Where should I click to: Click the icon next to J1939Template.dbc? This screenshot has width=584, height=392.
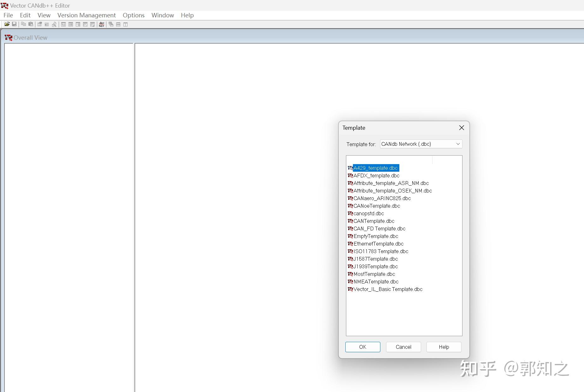click(x=350, y=266)
